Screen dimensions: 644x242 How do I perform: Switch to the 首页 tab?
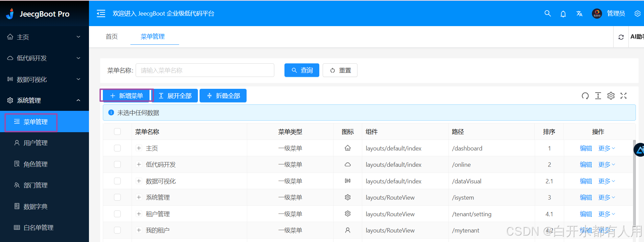pyautogui.click(x=112, y=37)
